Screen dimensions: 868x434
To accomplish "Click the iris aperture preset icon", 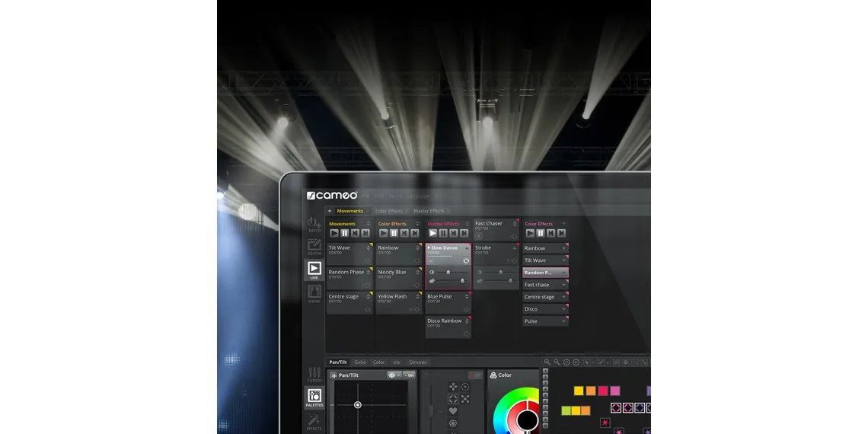I will 453,423.
